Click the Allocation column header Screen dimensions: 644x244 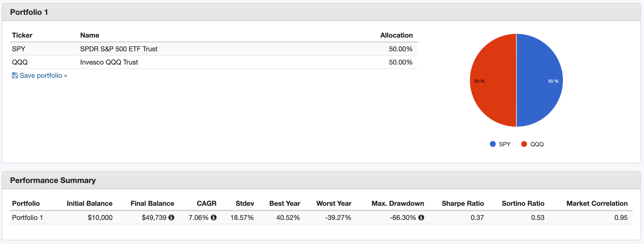397,35
